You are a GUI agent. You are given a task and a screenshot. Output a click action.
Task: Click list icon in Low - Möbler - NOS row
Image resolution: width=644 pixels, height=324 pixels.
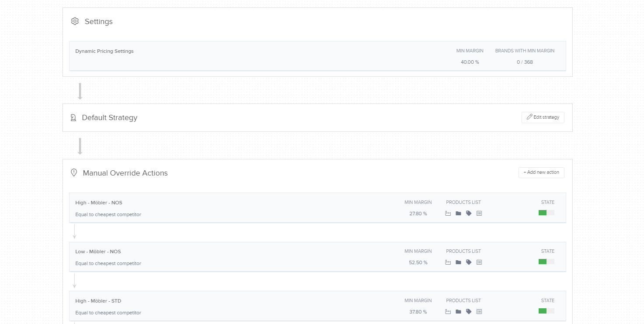coord(479,262)
